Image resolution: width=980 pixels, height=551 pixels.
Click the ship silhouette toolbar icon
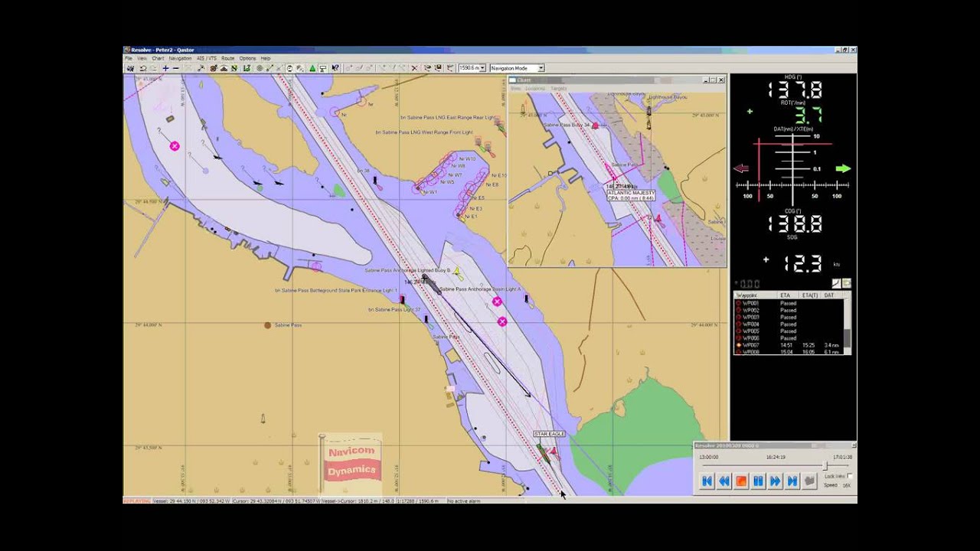pos(224,68)
